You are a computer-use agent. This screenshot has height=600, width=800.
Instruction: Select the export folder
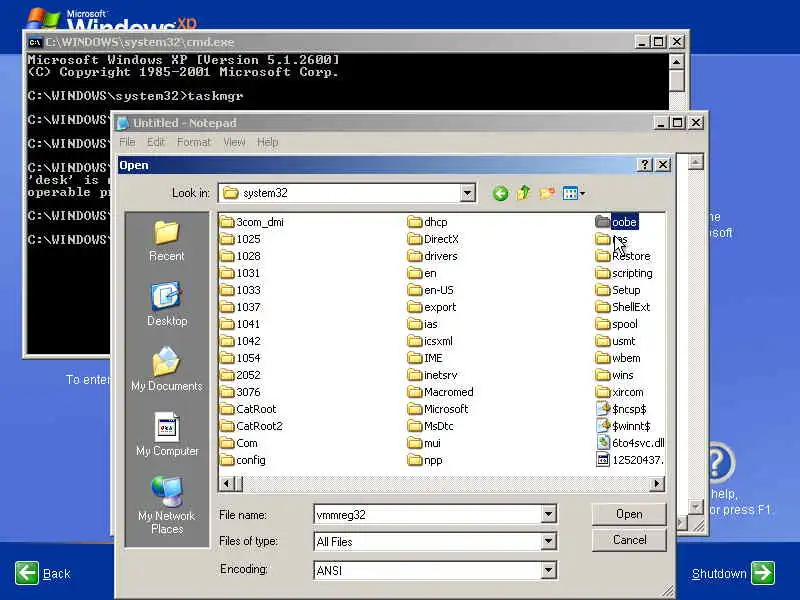[x=432, y=307]
